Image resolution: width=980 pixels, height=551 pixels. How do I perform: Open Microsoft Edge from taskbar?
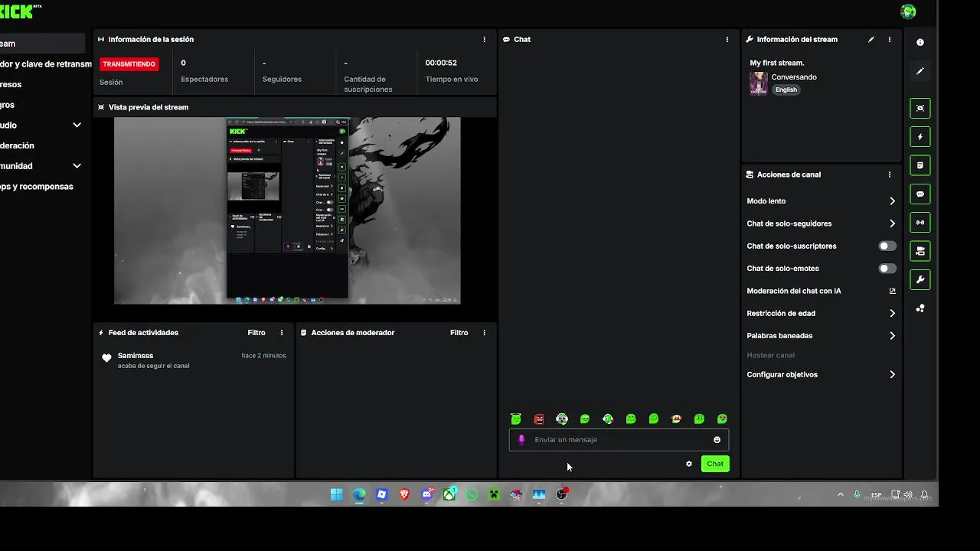coord(359,495)
